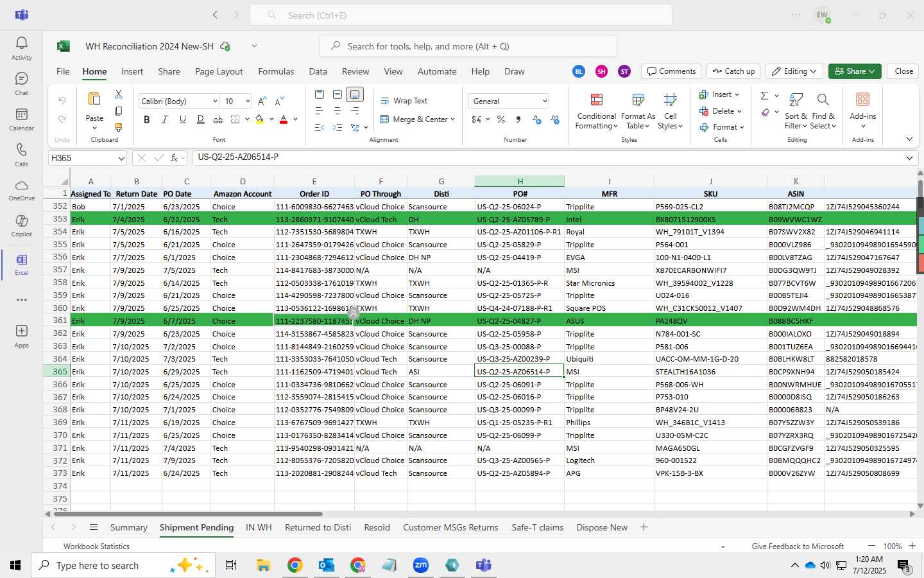Open Copilot in Teams sidebar

point(21,225)
